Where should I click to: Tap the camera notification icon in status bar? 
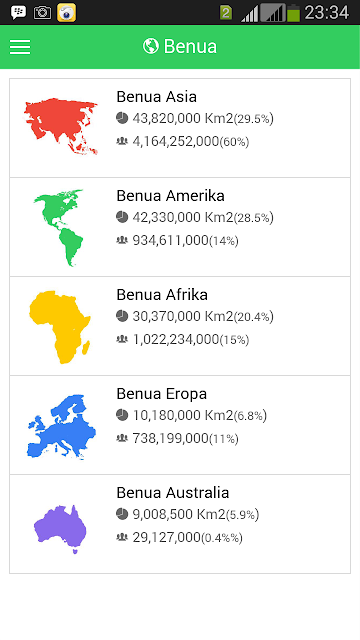(42, 13)
